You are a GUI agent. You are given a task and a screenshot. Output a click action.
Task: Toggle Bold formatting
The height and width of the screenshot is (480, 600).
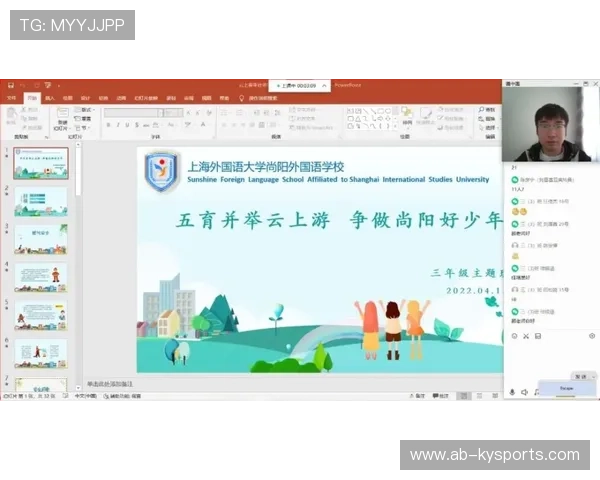coord(109,125)
